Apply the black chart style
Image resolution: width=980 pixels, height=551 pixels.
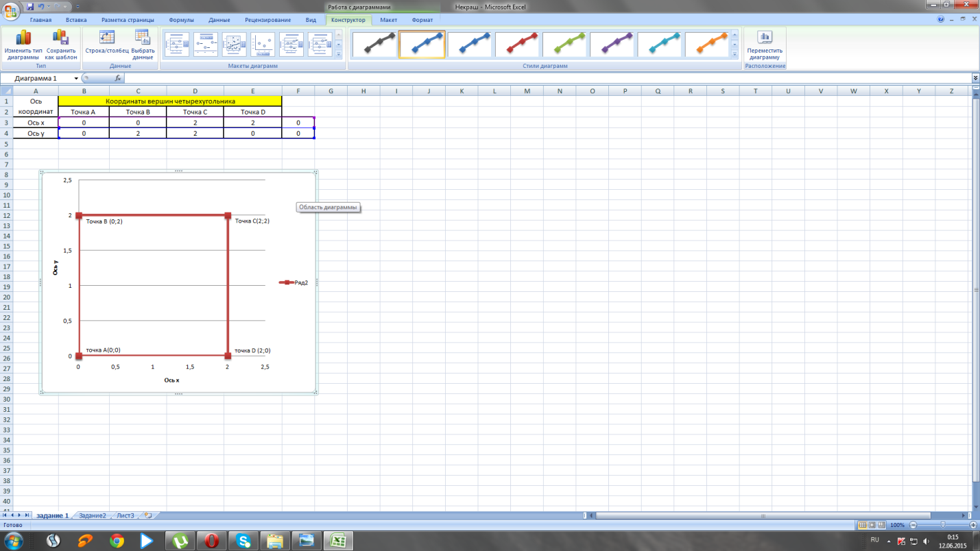point(374,45)
